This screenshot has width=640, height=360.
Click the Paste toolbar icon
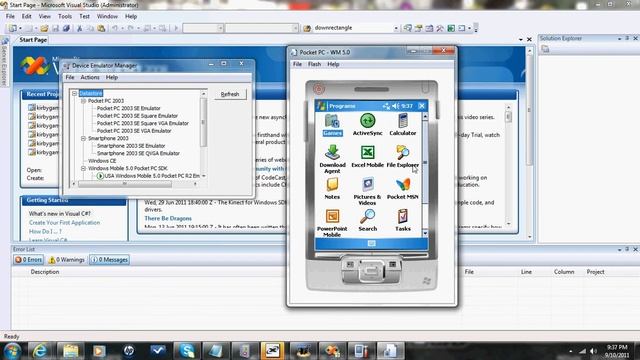(x=101, y=28)
